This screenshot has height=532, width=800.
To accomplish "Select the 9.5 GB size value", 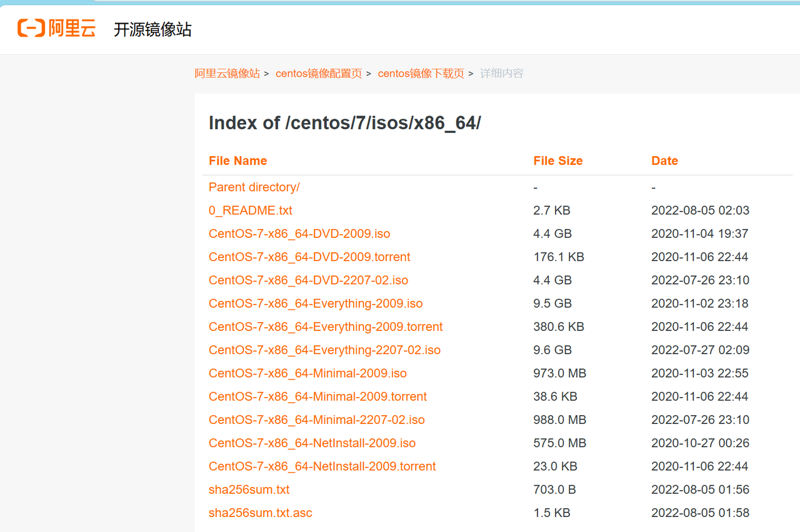I will point(552,303).
